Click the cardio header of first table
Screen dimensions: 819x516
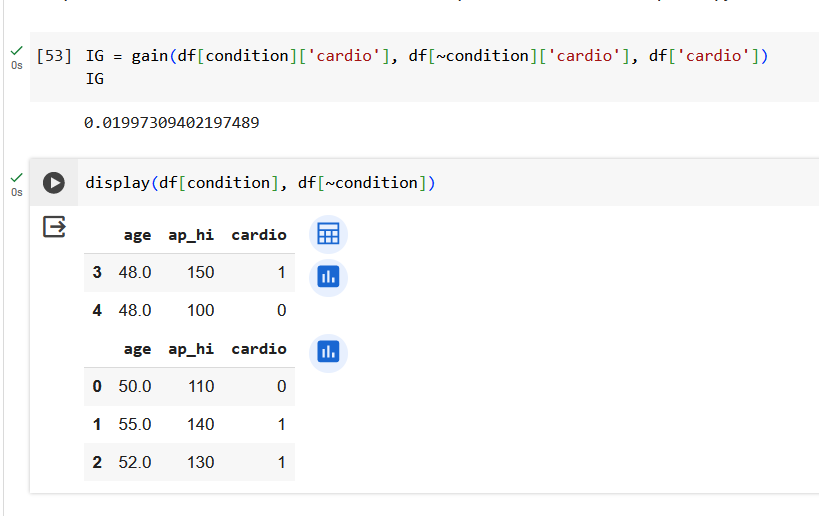coord(259,235)
